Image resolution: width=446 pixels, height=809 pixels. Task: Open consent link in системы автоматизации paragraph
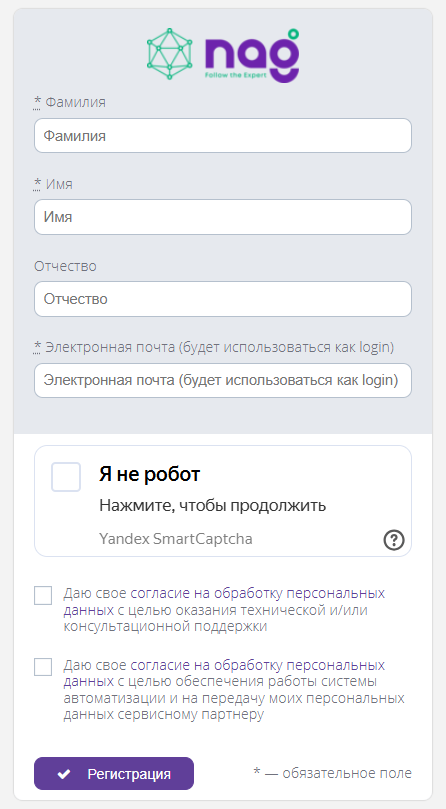[x=224, y=673]
